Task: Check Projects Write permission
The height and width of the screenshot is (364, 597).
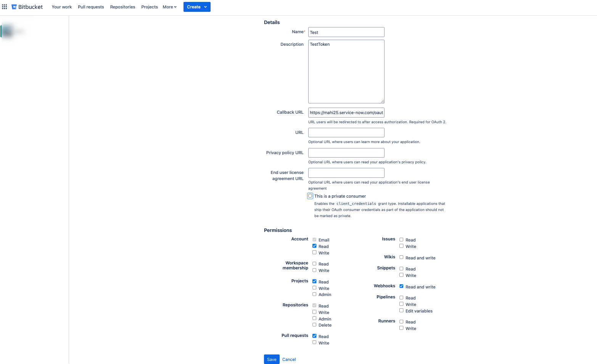Action: point(314,288)
